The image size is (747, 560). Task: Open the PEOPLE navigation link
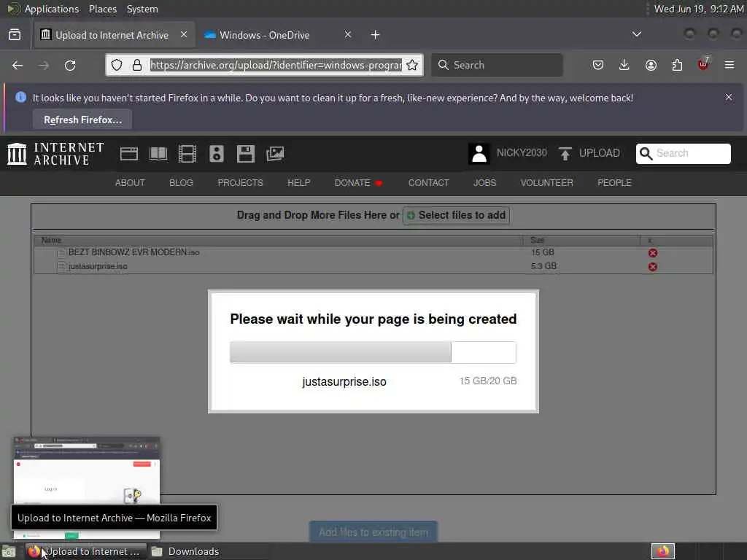(x=614, y=183)
